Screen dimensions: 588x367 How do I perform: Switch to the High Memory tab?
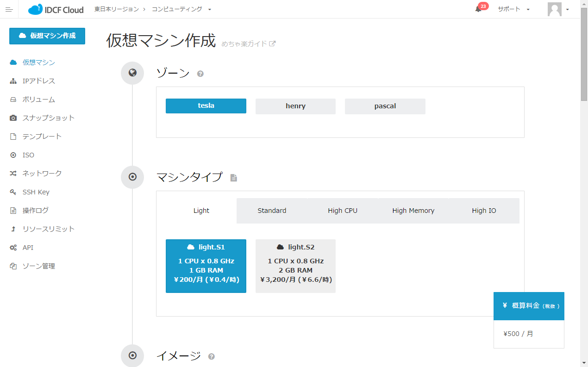tap(413, 211)
